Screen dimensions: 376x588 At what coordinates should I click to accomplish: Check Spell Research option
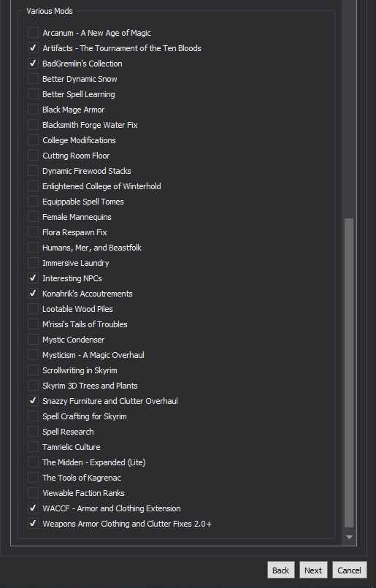pos(33,432)
